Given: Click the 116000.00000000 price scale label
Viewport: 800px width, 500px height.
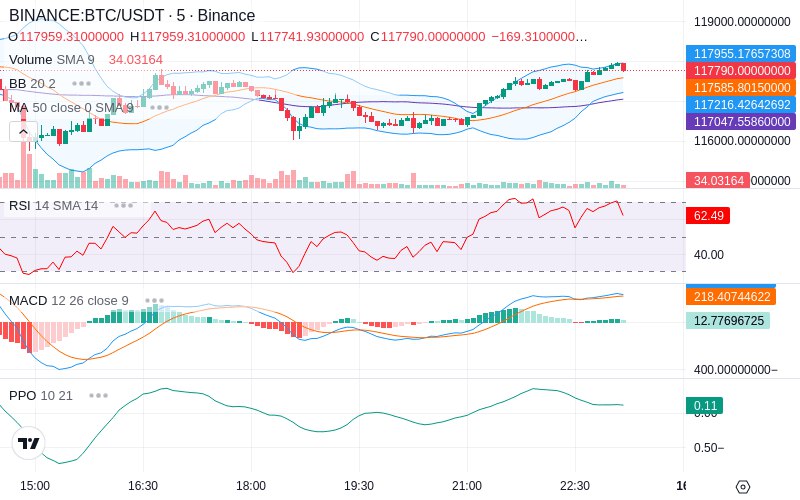Looking at the screenshot, I should coord(742,141).
